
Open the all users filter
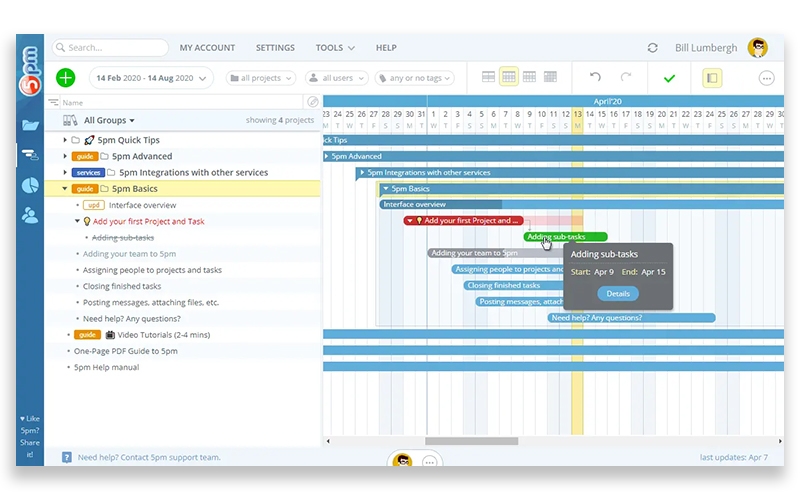tap(337, 78)
